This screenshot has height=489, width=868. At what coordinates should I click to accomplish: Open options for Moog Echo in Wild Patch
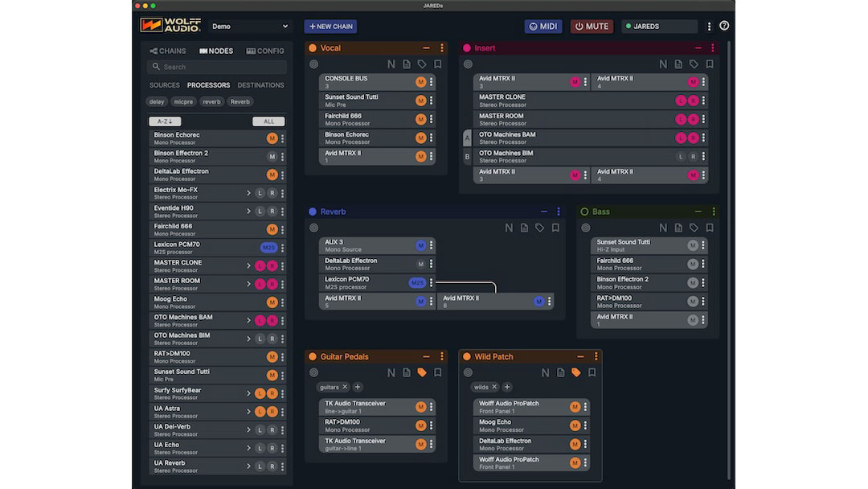point(585,425)
